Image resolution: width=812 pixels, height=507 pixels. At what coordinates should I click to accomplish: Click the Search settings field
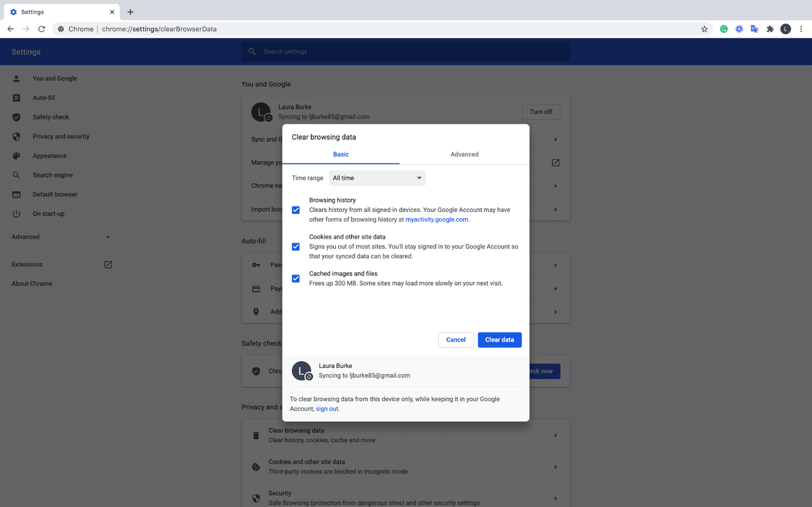tap(405, 51)
